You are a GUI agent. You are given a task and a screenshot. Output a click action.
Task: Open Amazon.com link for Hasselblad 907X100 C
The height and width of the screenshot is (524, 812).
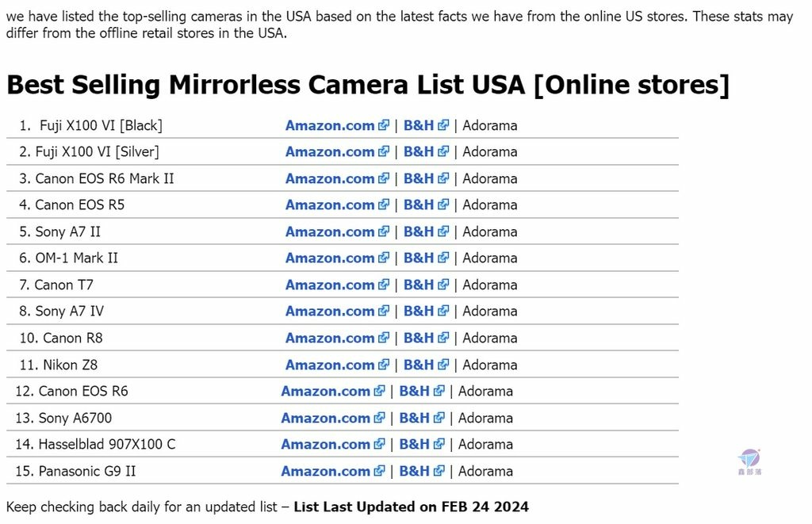tap(326, 444)
